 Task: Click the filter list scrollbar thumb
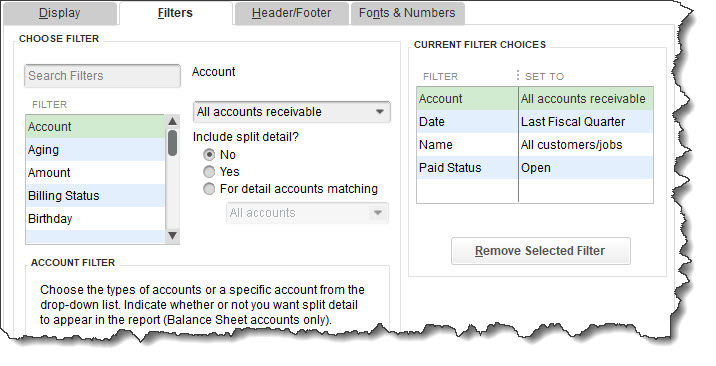pyautogui.click(x=173, y=143)
